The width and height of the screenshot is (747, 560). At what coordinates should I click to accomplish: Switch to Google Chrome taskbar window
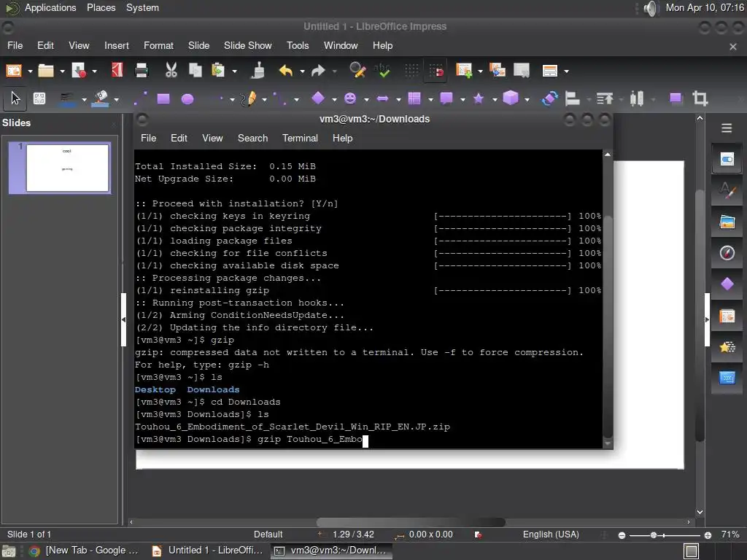click(83, 551)
